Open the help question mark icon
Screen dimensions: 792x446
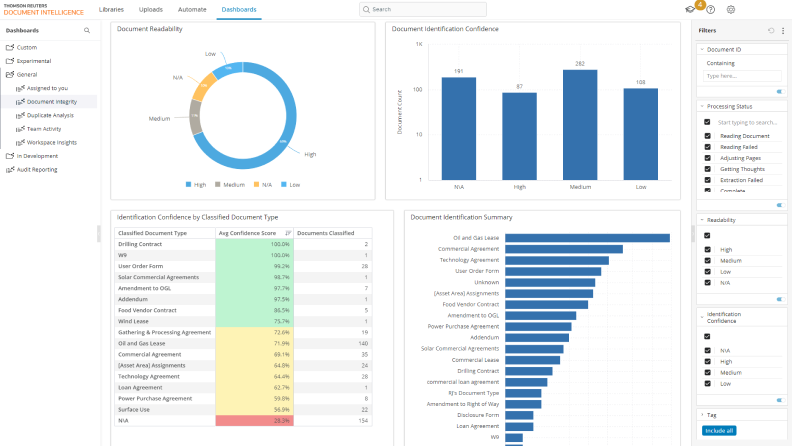[x=710, y=9]
